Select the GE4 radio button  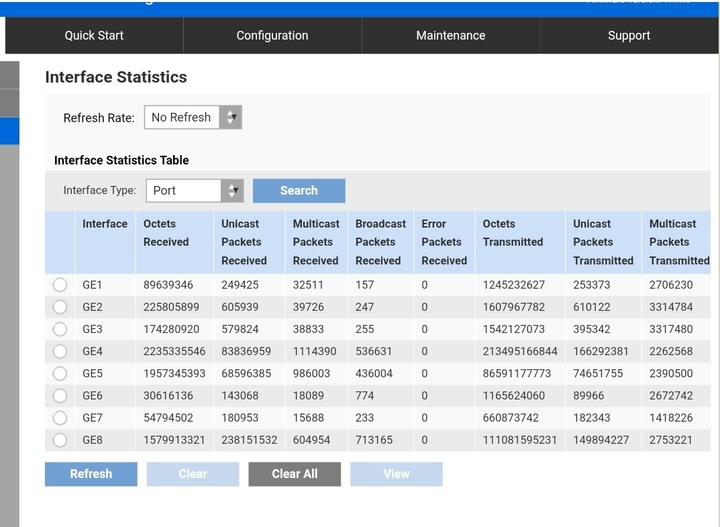[x=60, y=351]
